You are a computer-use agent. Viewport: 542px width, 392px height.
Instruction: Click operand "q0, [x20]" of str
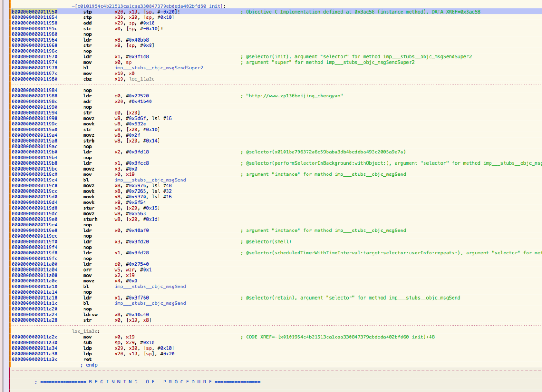(x=127, y=113)
